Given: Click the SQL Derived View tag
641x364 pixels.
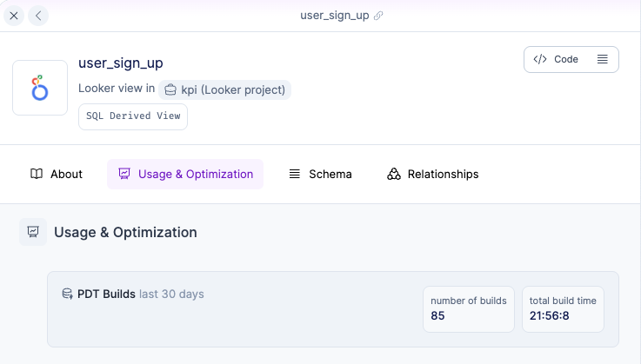Looking at the screenshot, I should click(133, 116).
